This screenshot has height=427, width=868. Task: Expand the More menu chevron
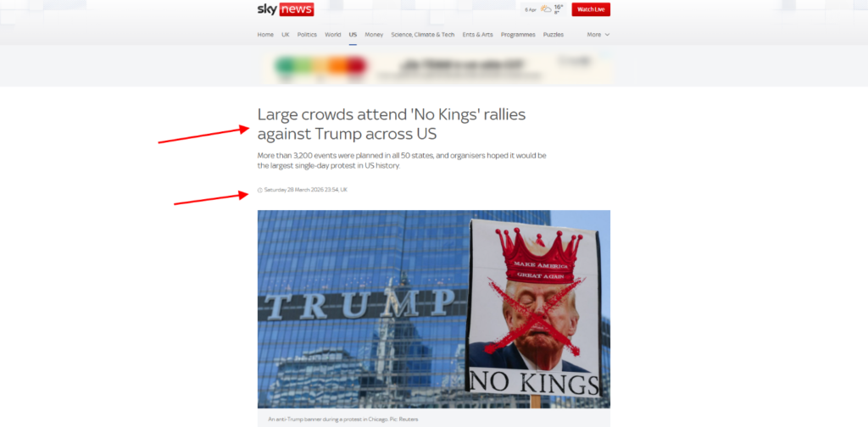coord(607,34)
